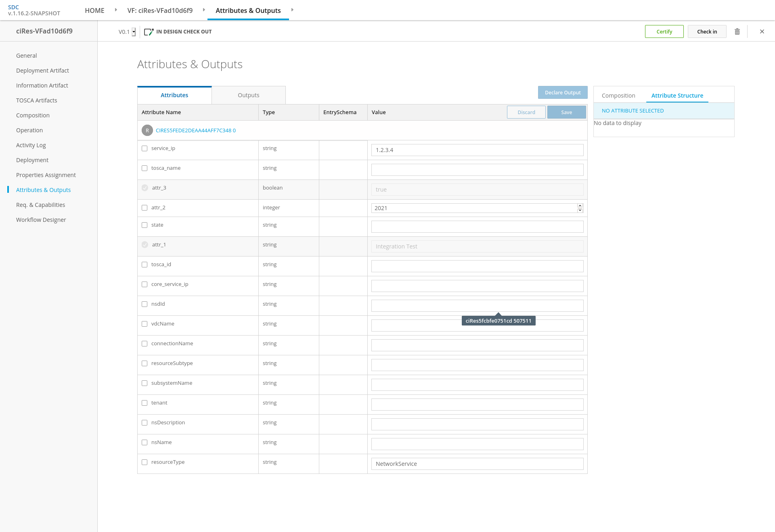Viewport: 775px width, 532px height.
Task: Switch to the Outputs tab
Action: click(x=248, y=95)
